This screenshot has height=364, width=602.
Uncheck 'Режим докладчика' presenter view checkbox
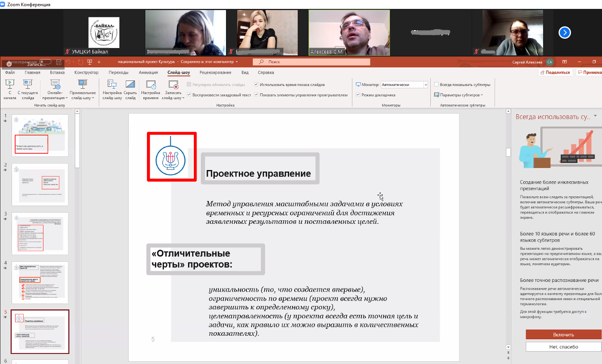358,95
